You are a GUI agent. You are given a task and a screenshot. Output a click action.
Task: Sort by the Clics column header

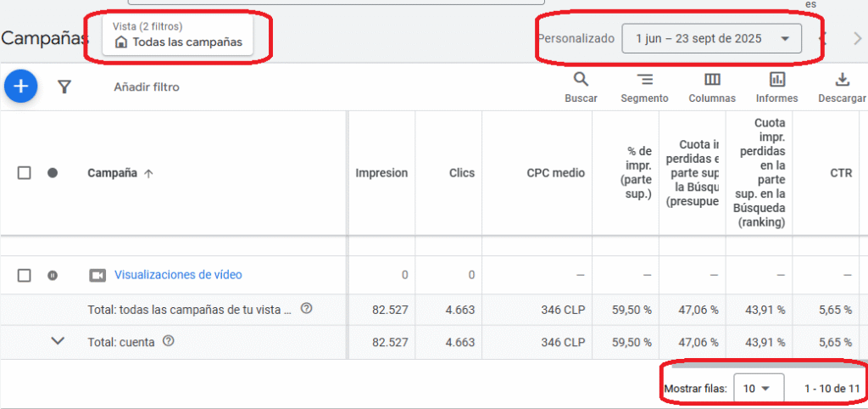(x=461, y=173)
